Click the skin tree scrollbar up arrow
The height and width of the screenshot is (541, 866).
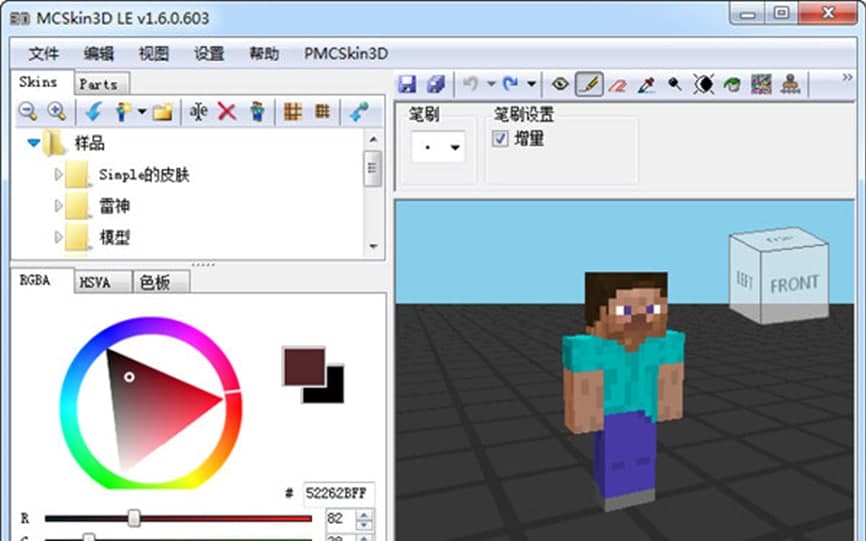(x=373, y=139)
